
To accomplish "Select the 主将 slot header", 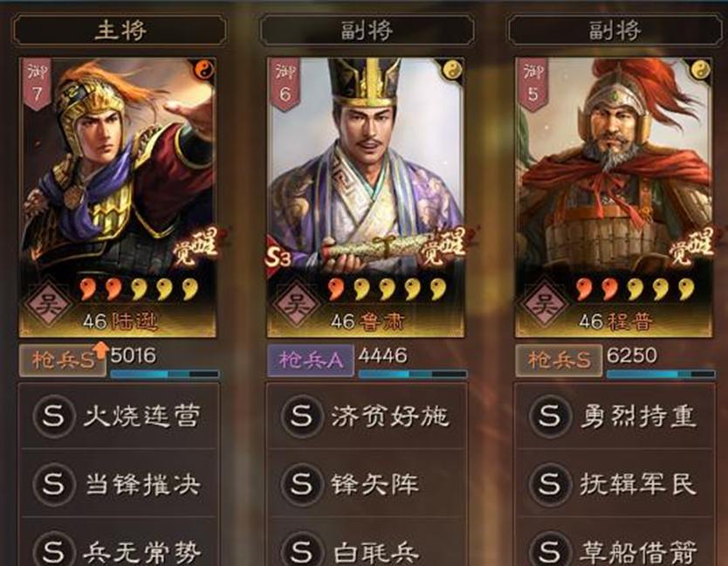I will pyautogui.click(x=120, y=31).
